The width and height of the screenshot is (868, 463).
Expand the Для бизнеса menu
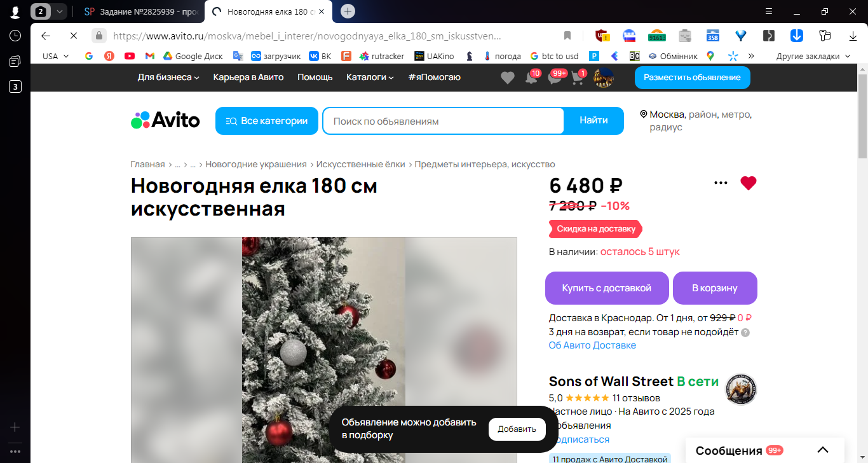(168, 77)
